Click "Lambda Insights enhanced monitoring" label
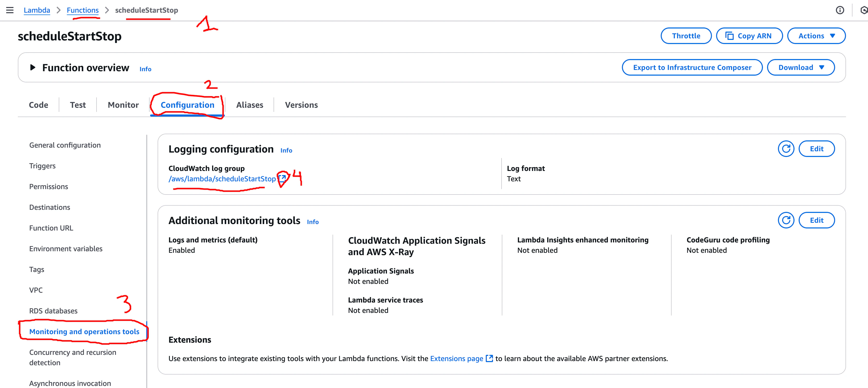Viewport: 868px width, 388px height. (583, 240)
